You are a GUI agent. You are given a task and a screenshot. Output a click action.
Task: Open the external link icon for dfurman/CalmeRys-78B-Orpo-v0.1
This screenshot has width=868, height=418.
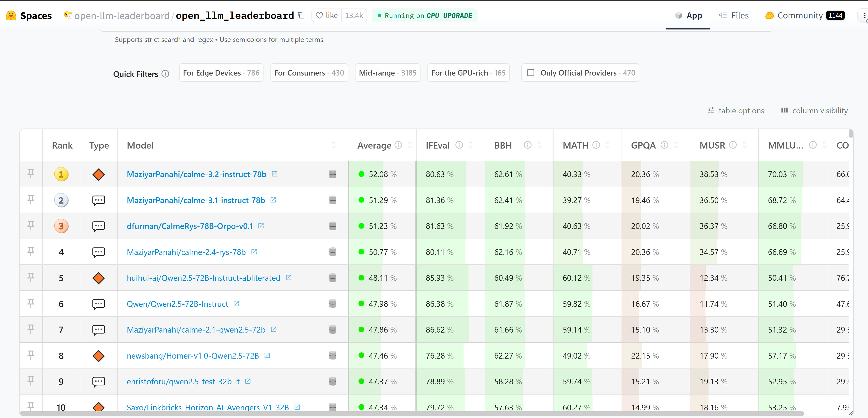[x=261, y=226]
